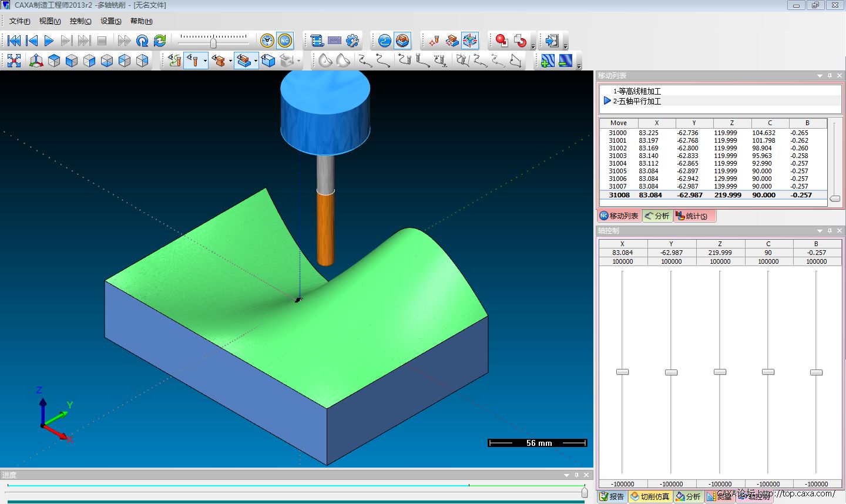
Task: Open the 帮助 menu
Action: pos(142,21)
